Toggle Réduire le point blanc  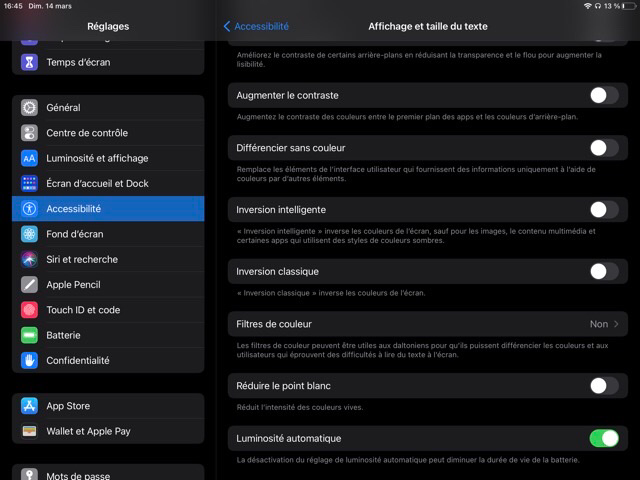tap(603, 386)
